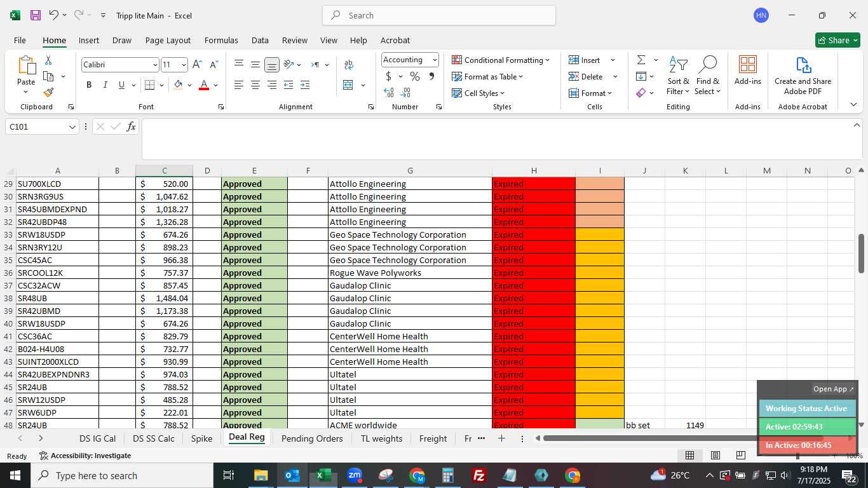Open the Fill Color dropdown arrow
868x488 pixels.
189,85
